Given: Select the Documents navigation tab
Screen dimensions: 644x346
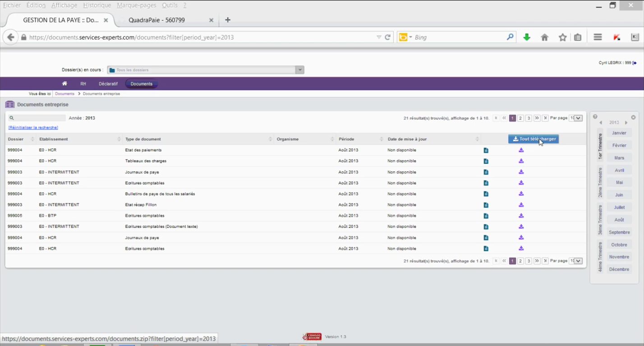Looking at the screenshot, I should tap(142, 84).
